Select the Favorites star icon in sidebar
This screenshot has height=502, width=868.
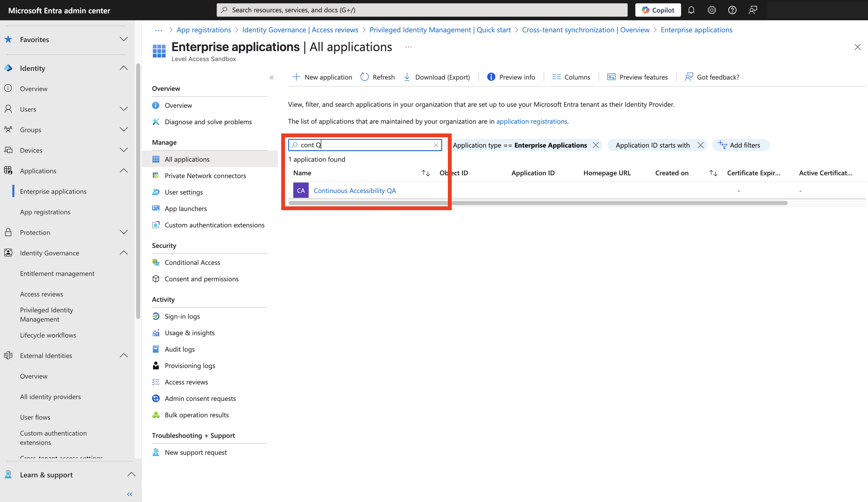(x=8, y=39)
